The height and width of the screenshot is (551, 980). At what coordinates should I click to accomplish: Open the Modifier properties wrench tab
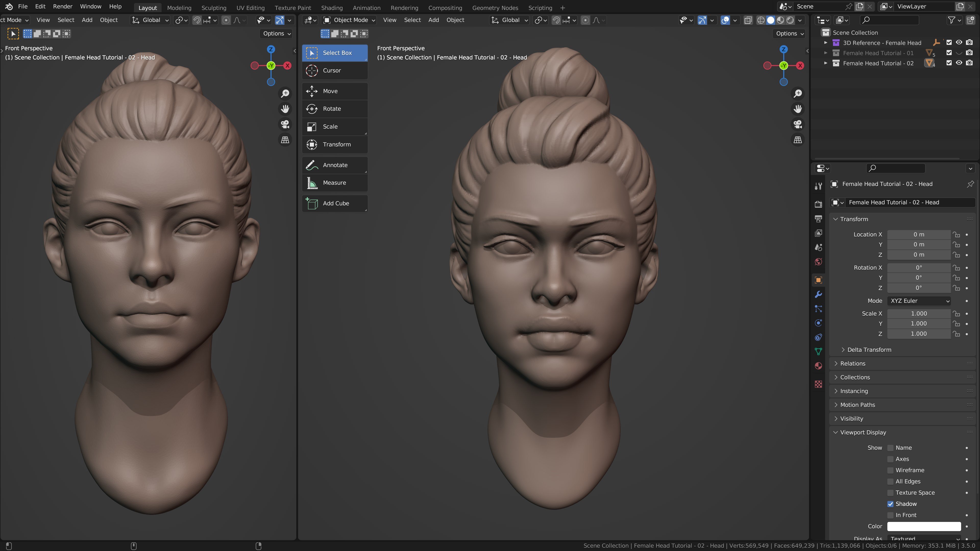coord(818,295)
